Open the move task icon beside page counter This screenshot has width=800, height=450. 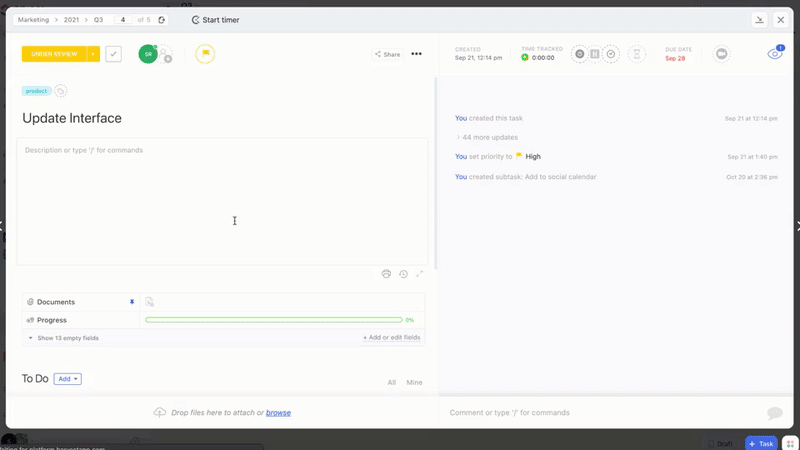(162, 20)
